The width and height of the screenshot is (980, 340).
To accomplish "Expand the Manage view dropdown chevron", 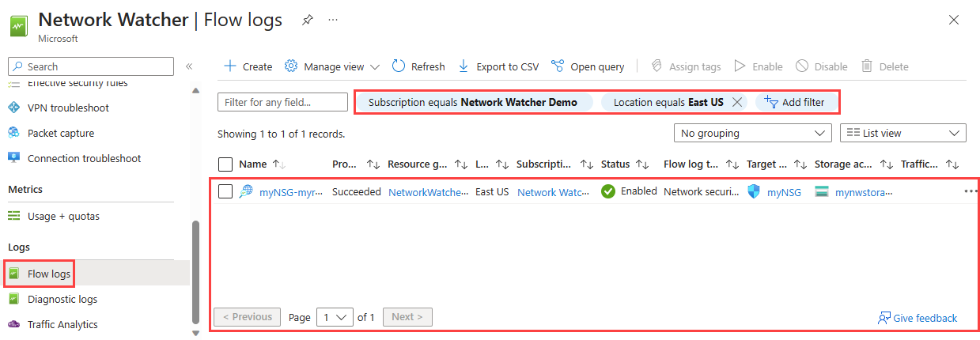I will click(x=374, y=67).
